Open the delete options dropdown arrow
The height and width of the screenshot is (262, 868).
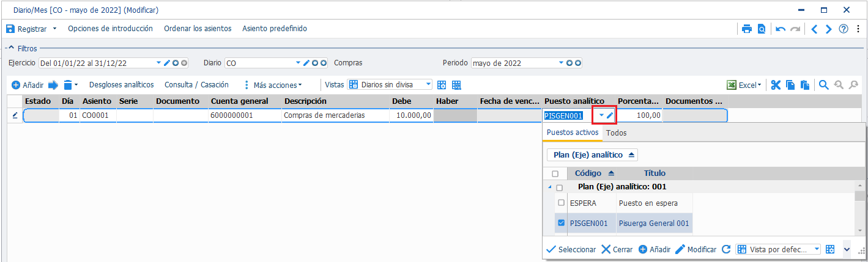76,85
